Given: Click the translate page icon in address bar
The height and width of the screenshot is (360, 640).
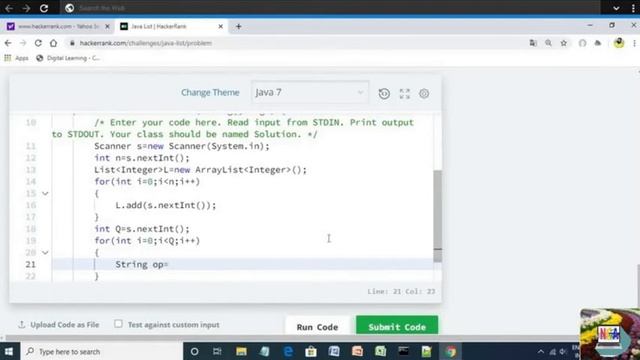Looking at the screenshot, I should click(533, 43).
